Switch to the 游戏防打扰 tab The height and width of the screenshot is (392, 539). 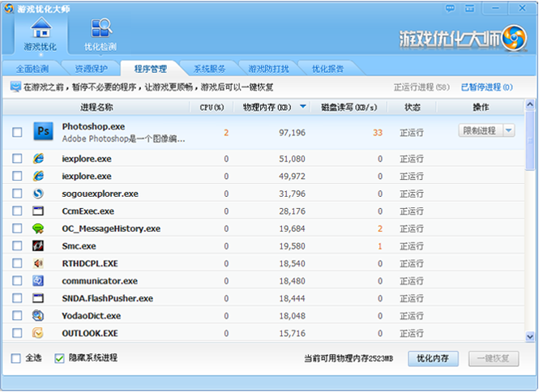coord(268,68)
